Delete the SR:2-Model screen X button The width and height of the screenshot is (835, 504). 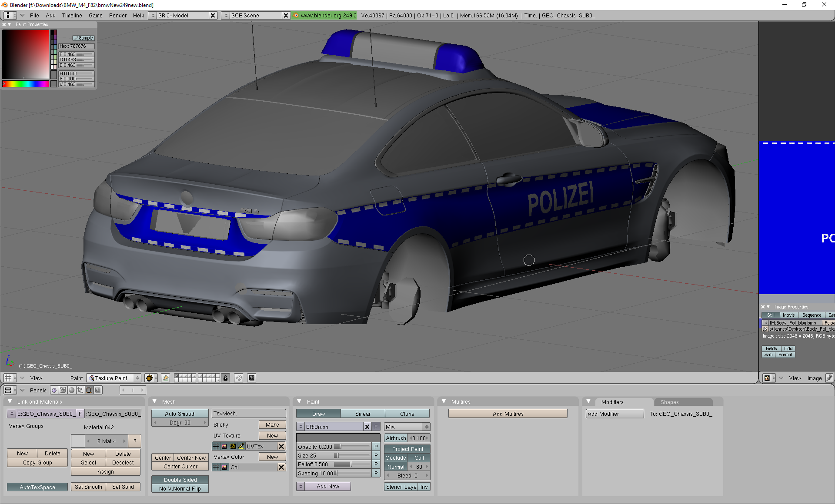click(213, 15)
